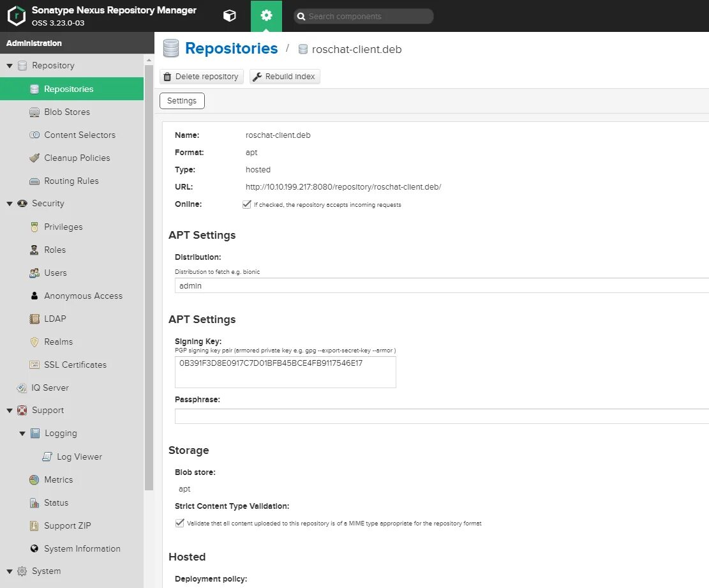Click the Content Selectors icon
Image resolution: width=709 pixels, height=588 pixels.
click(34, 135)
